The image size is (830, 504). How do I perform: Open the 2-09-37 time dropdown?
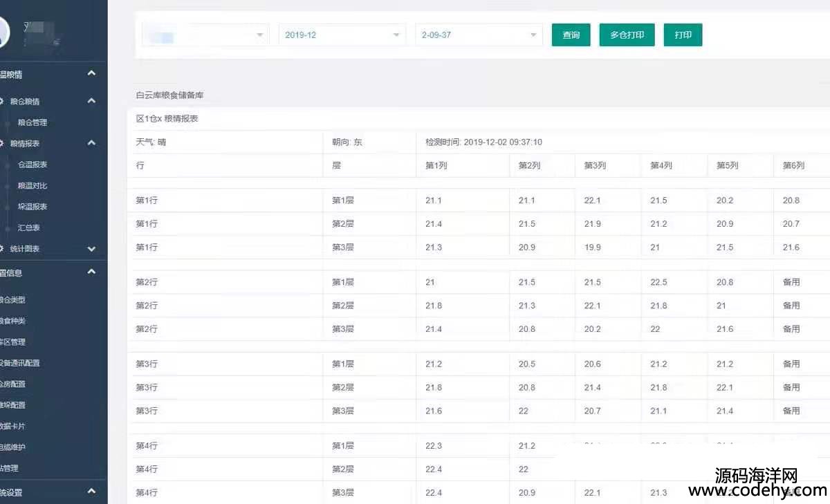[479, 35]
